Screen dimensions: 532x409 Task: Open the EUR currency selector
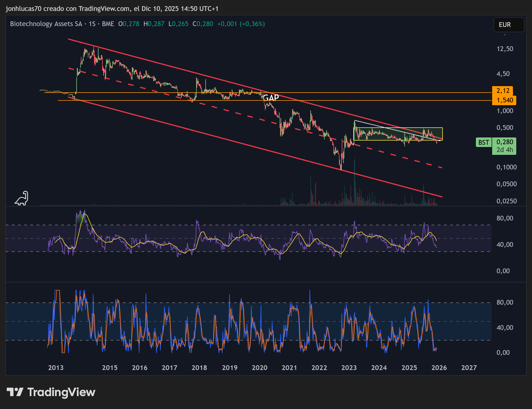coord(509,25)
